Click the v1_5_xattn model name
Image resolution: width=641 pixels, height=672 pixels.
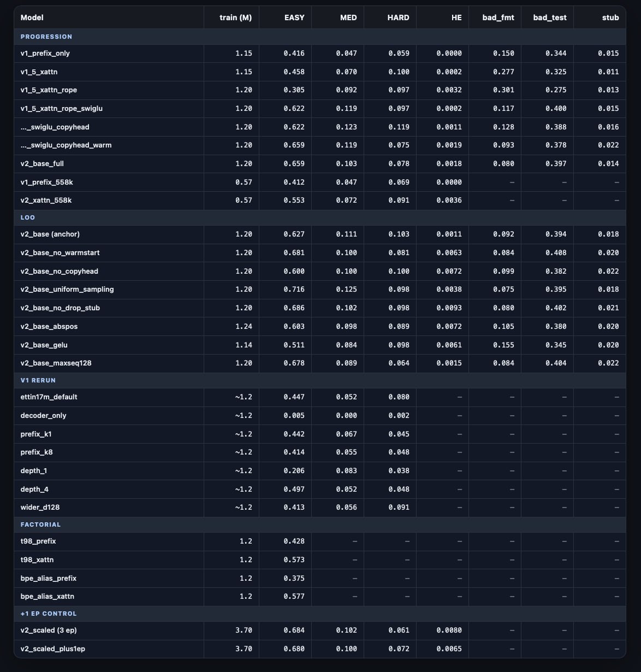click(39, 72)
